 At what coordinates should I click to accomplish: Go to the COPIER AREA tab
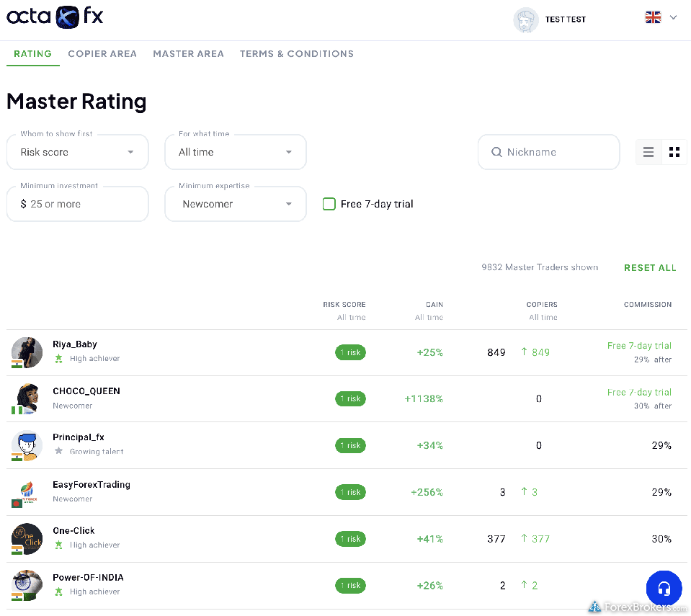point(102,54)
